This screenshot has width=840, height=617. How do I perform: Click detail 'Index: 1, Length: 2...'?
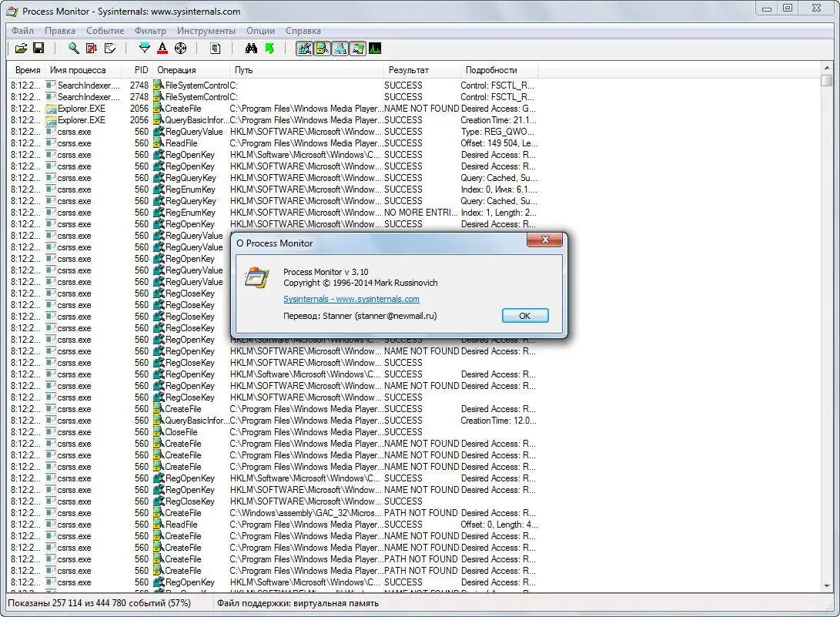click(x=498, y=213)
